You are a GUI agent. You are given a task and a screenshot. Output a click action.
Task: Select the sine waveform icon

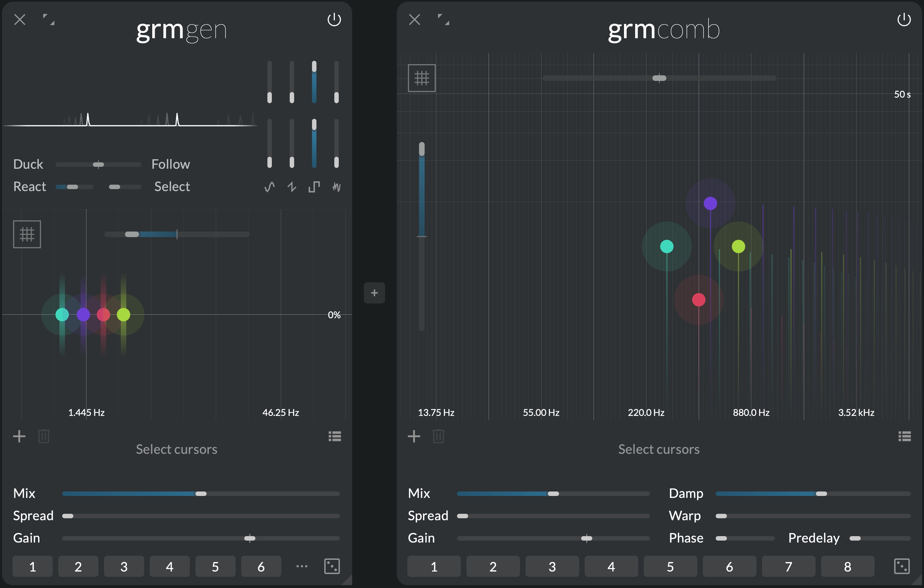[269, 187]
